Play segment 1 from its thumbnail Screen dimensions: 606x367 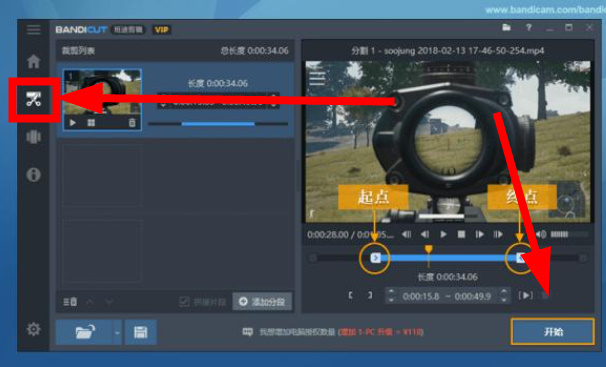tap(72, 123)
